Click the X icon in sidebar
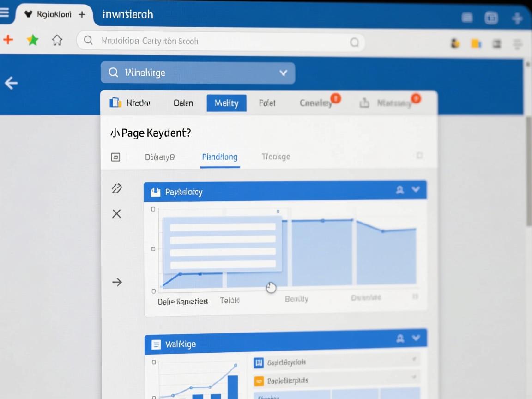The height and width of the screenshot is (399, 532). pos(116,214)
